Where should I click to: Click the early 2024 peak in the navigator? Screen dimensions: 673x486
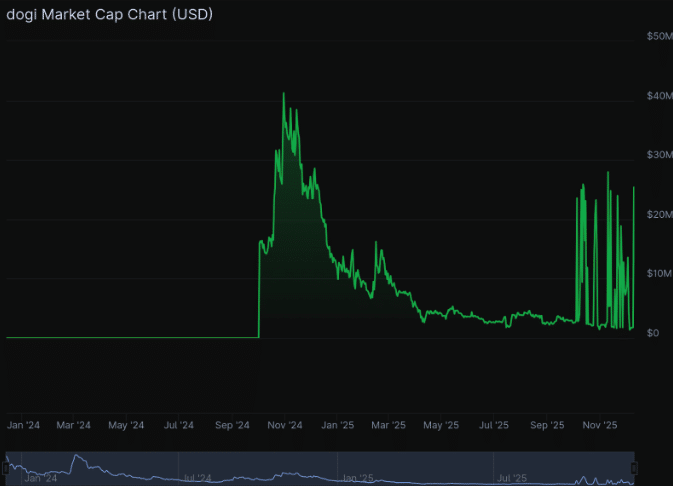pos(75,457)
